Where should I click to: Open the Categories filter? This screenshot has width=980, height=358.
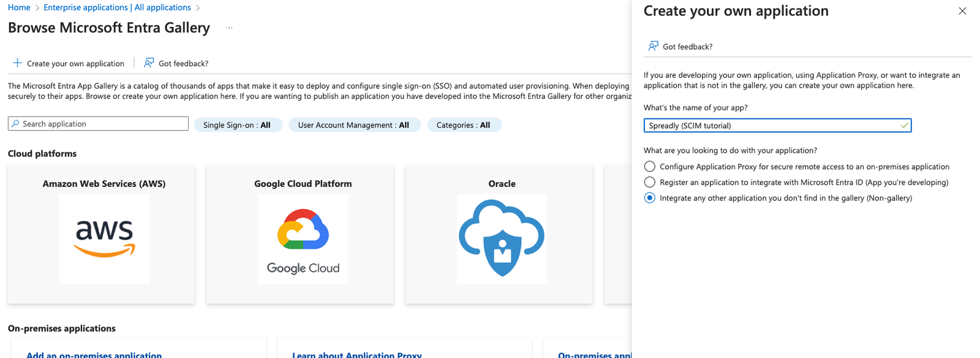464,125
